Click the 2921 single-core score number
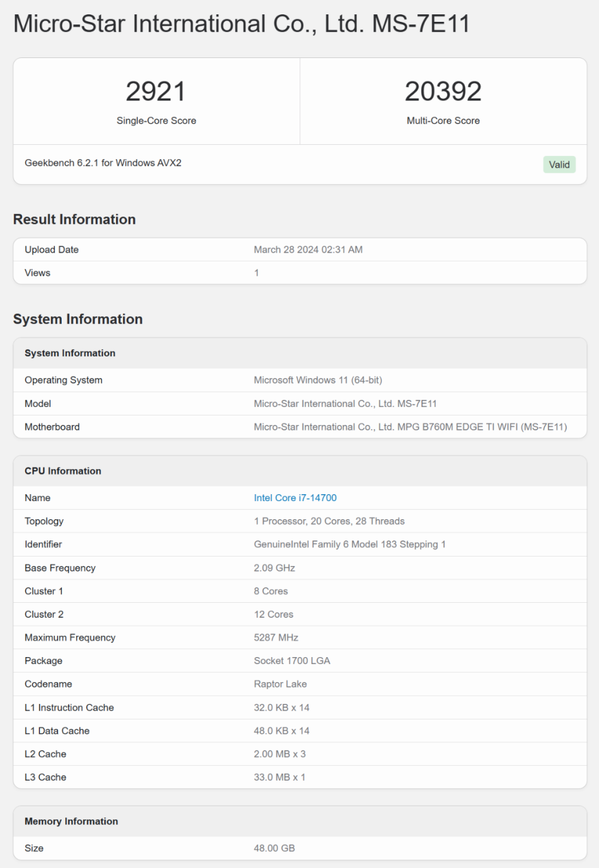 coord(156,92)
